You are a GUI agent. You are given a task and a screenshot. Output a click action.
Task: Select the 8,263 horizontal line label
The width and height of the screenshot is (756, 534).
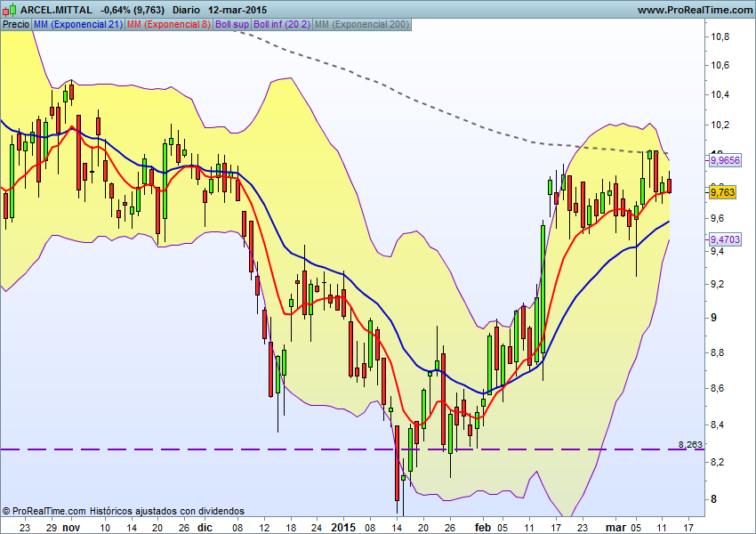tap(689, 443)
